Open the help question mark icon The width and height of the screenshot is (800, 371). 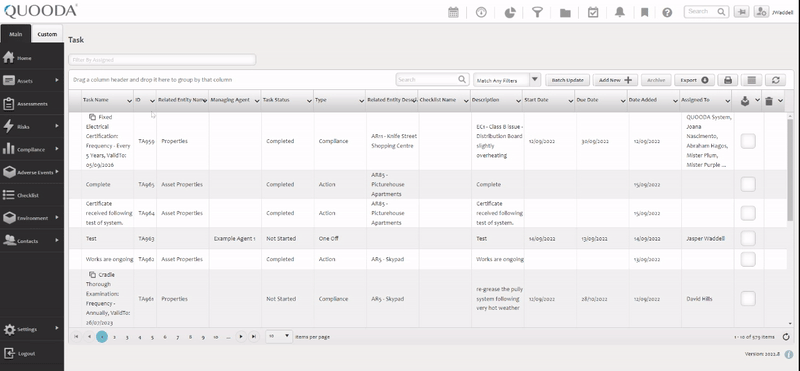(667, 13)
